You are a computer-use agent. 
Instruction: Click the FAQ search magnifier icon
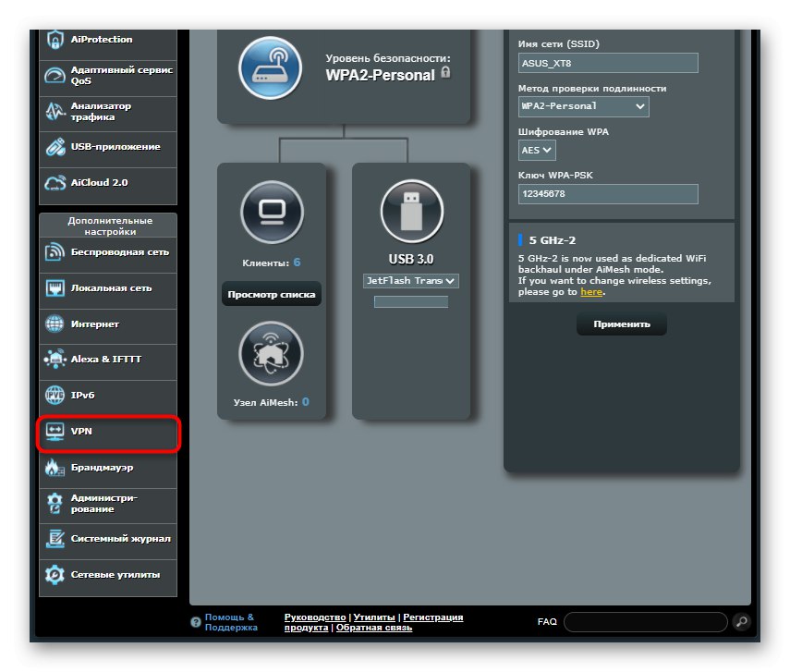(x=741, y=622)
